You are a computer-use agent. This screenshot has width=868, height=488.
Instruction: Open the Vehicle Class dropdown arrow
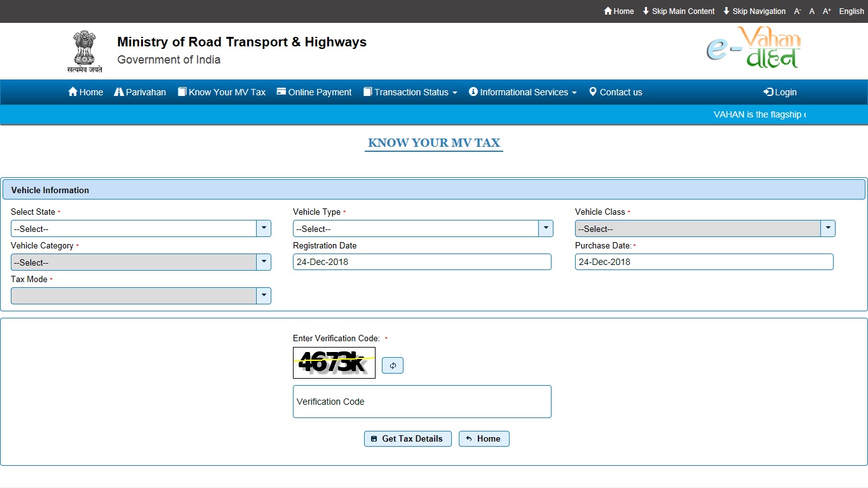(x=827, y=229)
